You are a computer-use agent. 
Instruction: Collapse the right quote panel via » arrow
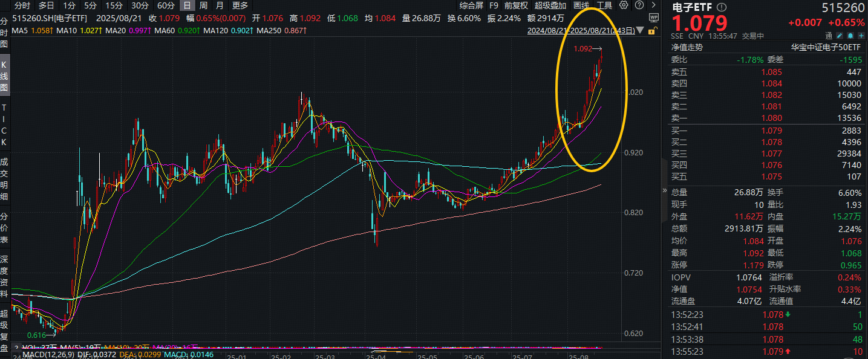click(x=665, y=190)
